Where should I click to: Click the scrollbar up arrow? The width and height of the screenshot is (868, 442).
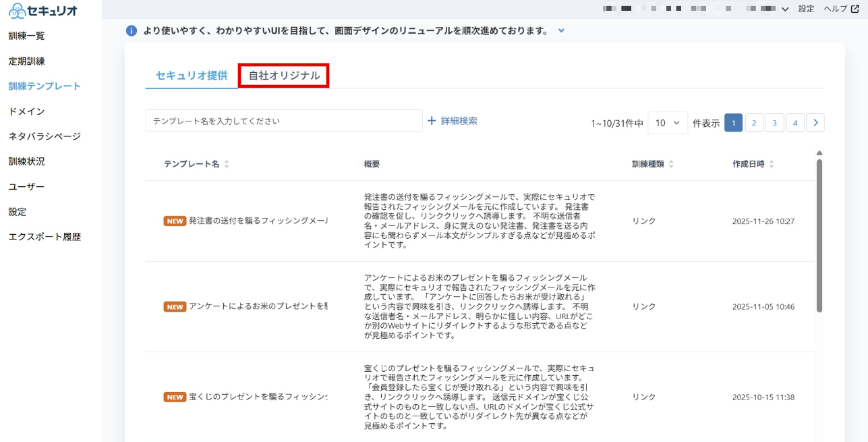tap(819, 153)
